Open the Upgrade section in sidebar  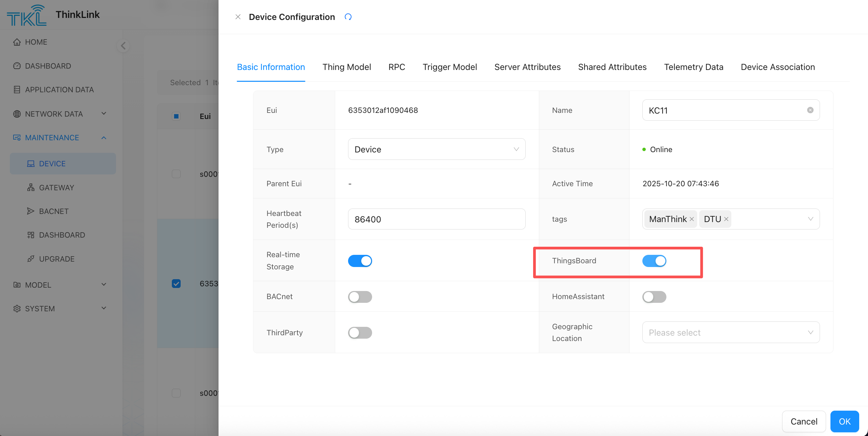pyautogui.click(x=56, y=259)
